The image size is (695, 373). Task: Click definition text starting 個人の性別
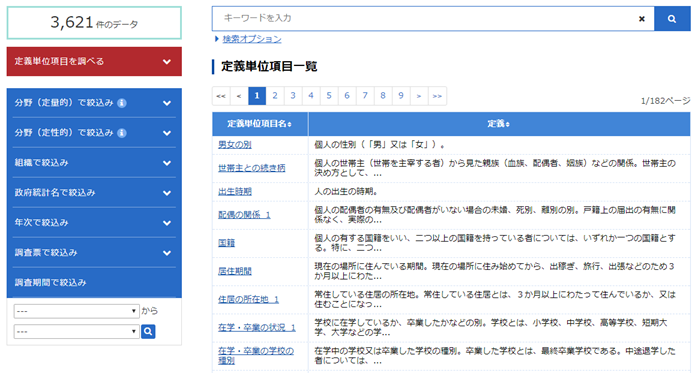[x=380, y=145]
